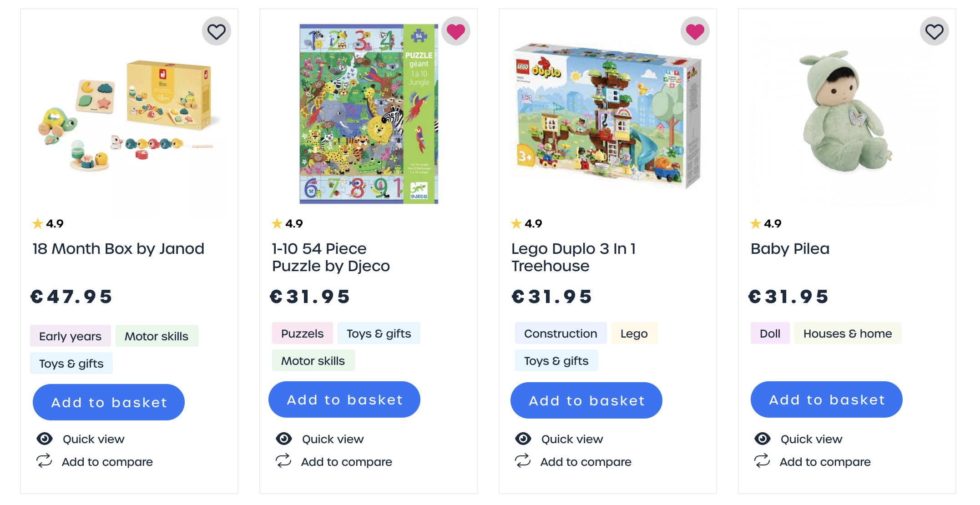Screen dimensions: 980x505
Task: Choose the Houses & home tag
Action: point(848,333)
